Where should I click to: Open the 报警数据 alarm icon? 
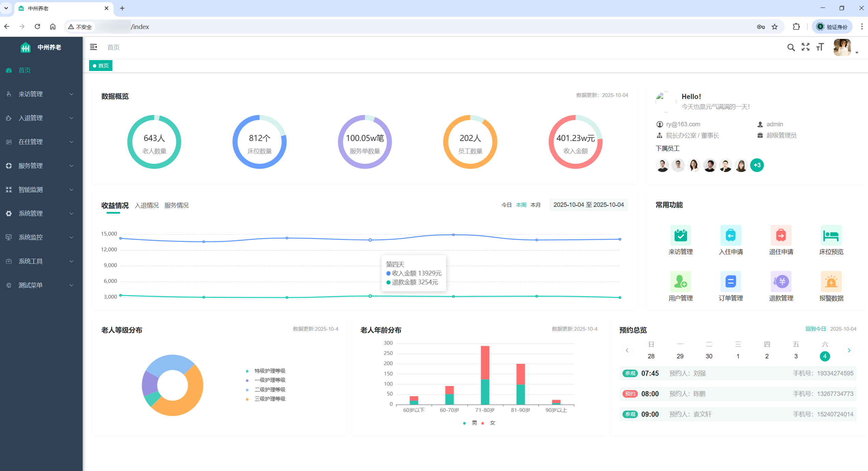click(831, 282)
